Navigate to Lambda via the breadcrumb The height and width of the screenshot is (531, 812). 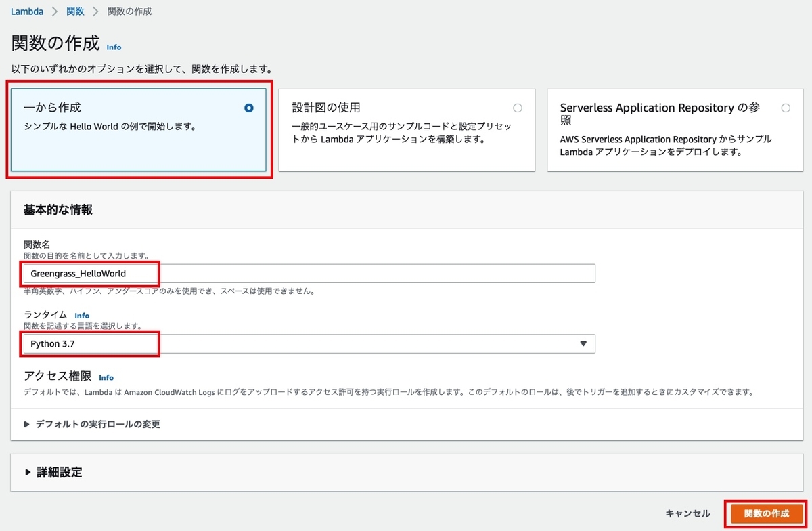26,11
